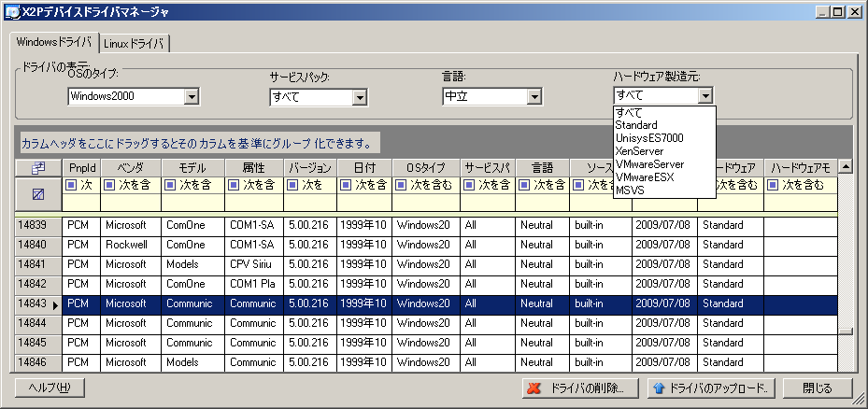
Task: Click the CPV Siriu attribute cell
Action: [x=254, y=264]
